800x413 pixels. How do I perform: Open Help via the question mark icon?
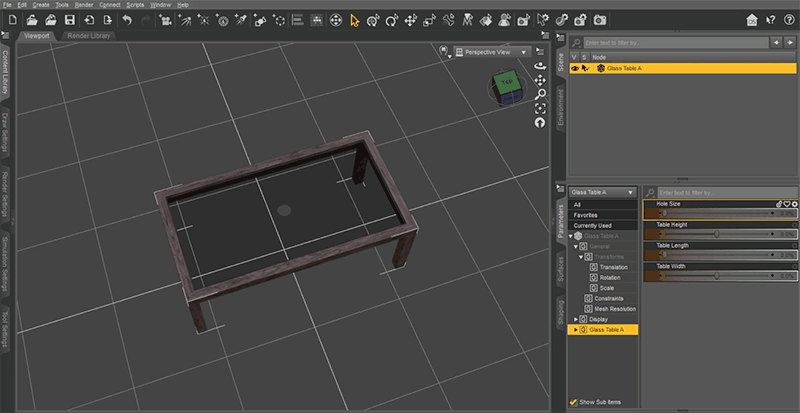point(789,20)
